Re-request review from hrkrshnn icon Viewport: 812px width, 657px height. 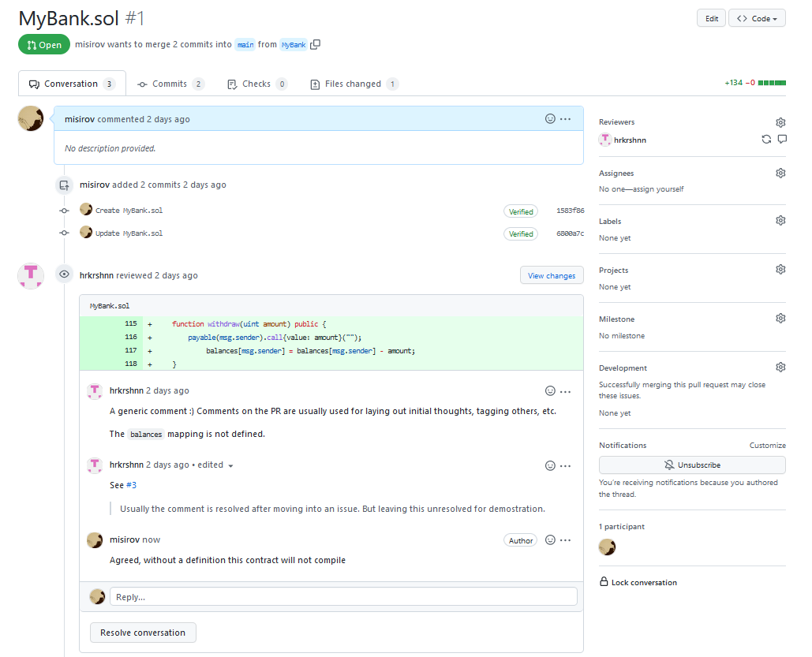tap(766, 140)
